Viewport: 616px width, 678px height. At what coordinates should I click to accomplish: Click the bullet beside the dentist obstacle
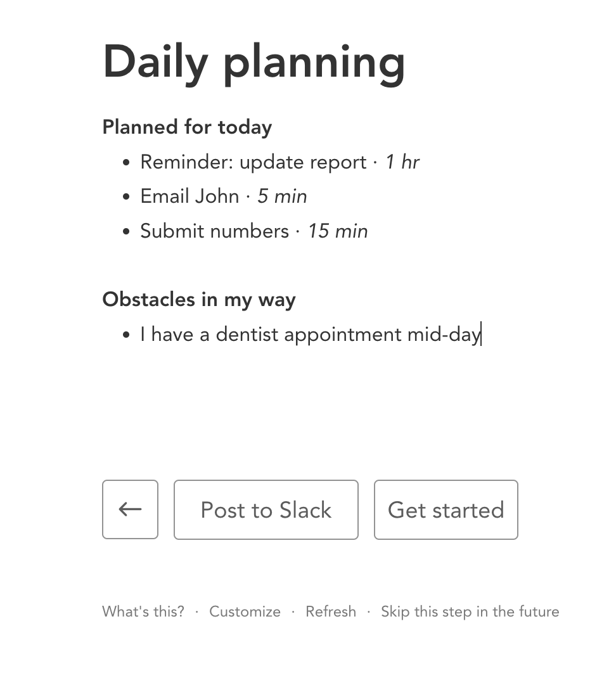tap(125, 334)
